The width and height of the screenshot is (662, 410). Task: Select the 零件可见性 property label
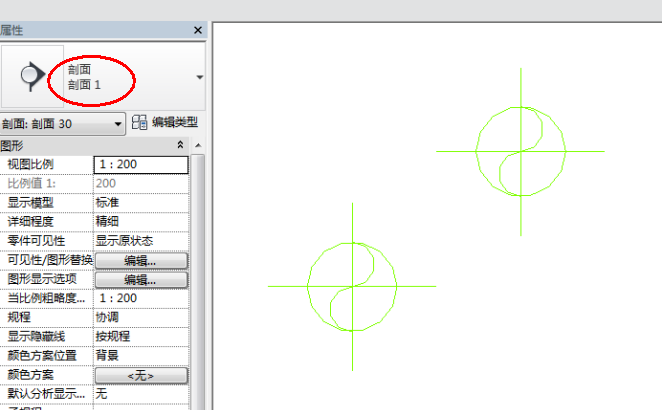(36, 241)
